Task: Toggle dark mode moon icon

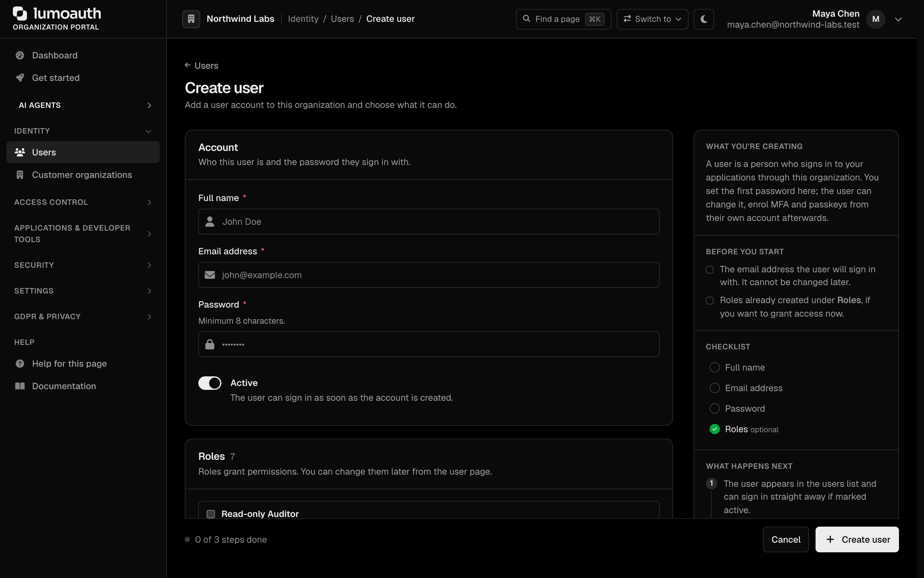Action: point(704,19)
